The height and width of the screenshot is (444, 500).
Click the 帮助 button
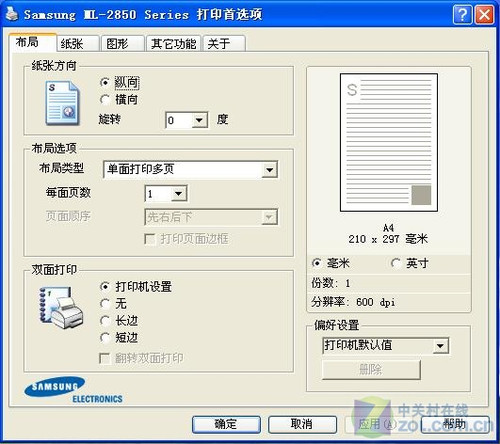[x=455, y=424]
